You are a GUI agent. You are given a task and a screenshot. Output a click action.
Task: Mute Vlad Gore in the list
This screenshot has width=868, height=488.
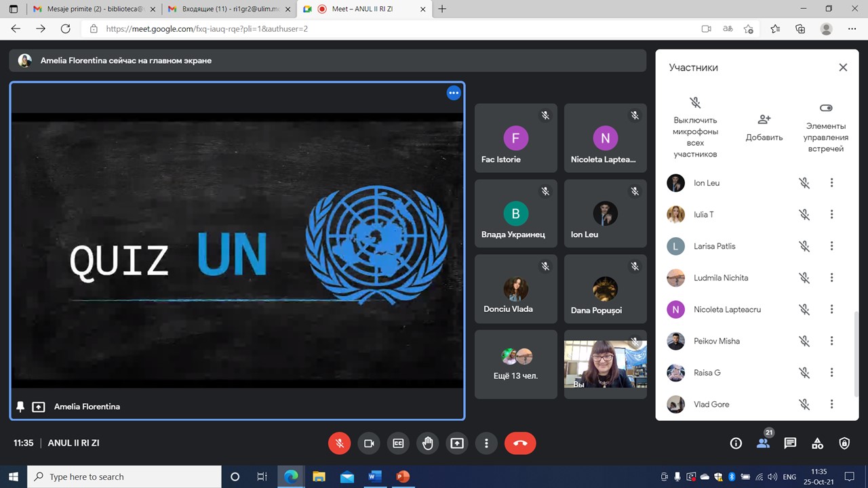point(804,405)
